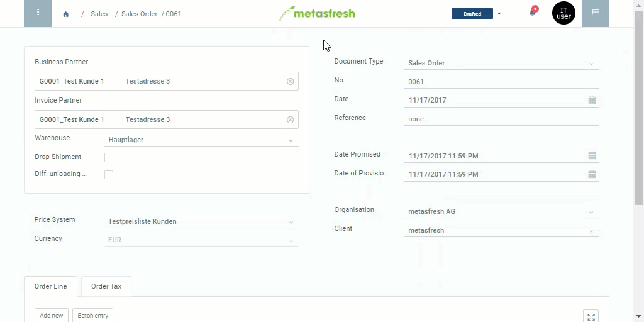This screenshot has height=322, width=644.
Task: Expand order lines to fullscreen
Action: pos(591,316)
